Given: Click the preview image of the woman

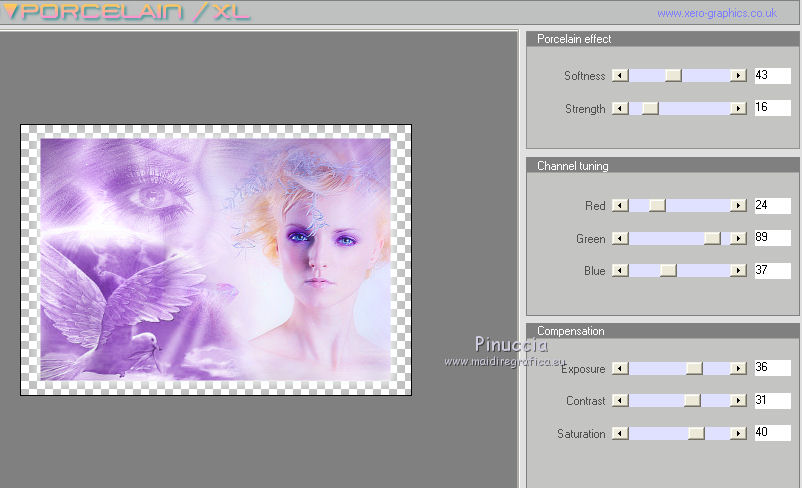Looking at the screenshot, I should point(215,259).
